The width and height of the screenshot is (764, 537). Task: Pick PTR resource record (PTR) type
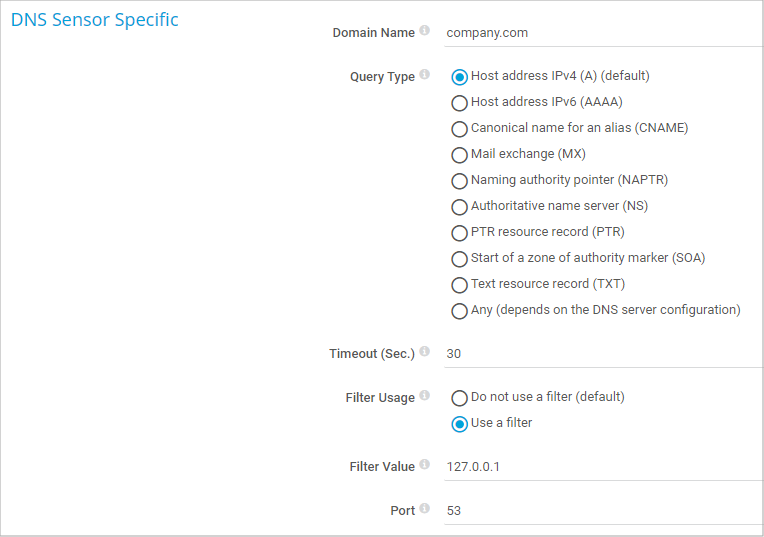tap(460, 232)
